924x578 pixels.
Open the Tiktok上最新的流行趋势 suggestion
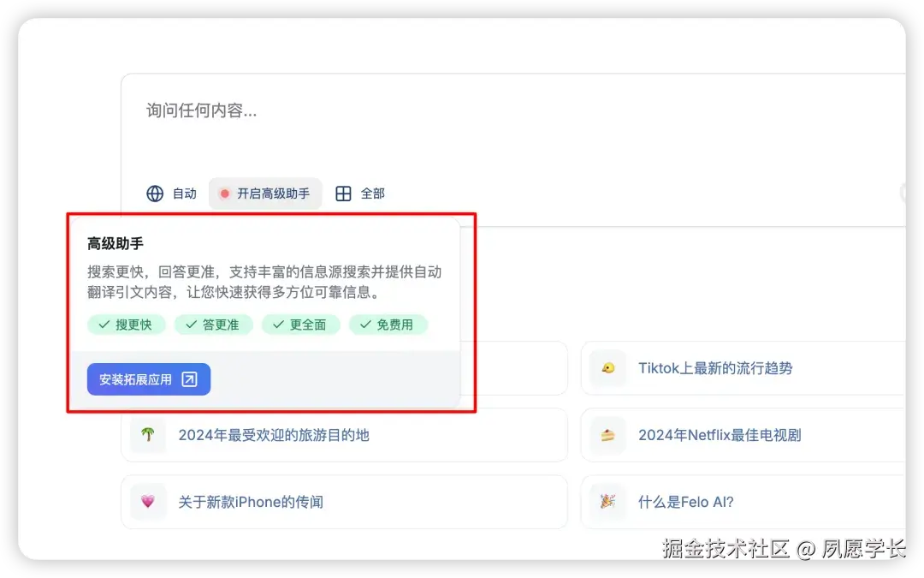point(715,368)
